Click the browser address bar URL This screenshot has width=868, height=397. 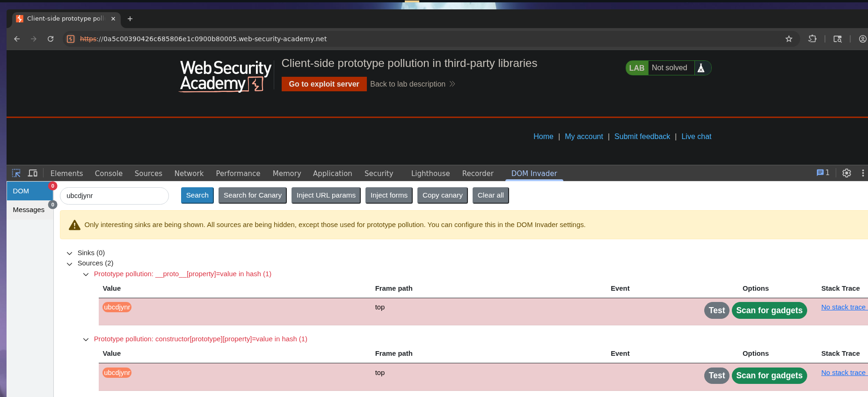tap(203, 39)
